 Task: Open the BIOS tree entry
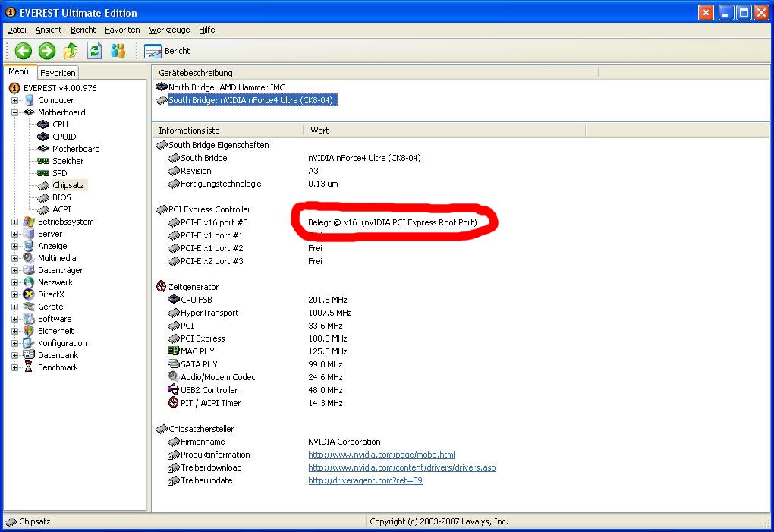(61, 197)
